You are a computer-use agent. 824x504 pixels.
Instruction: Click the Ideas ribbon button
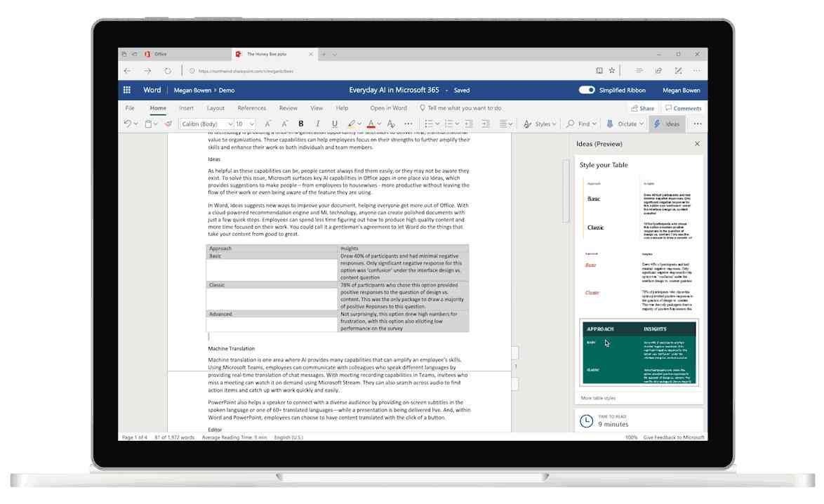(667, 124)
